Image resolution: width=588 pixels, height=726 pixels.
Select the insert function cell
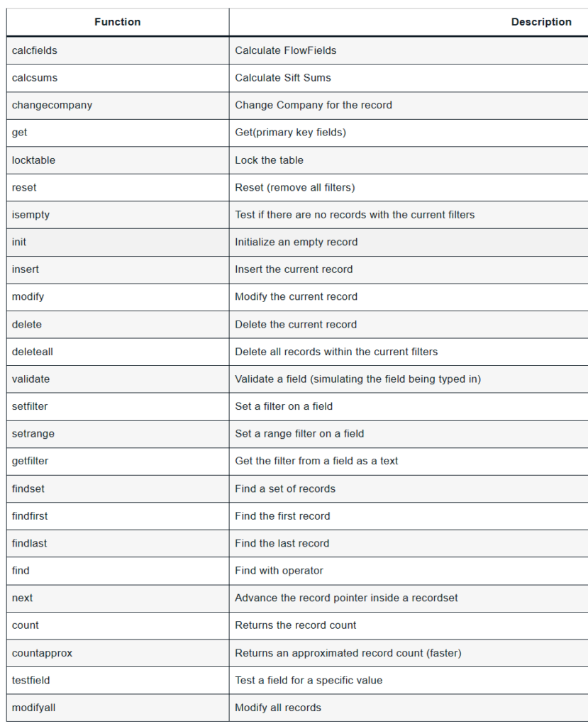pos(26,269)
